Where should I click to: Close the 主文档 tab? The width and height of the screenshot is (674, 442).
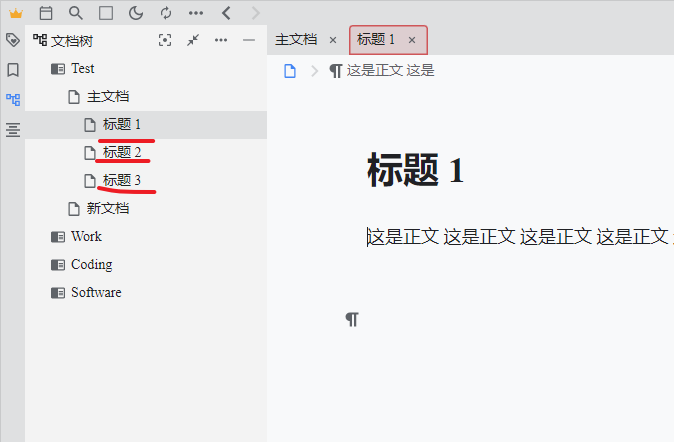tap(333, 40)
